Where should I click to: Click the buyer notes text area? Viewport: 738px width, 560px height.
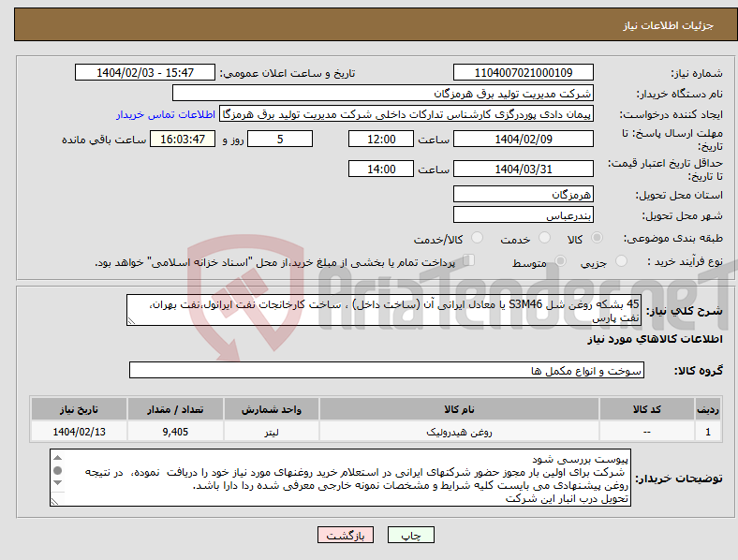[340, 478]
